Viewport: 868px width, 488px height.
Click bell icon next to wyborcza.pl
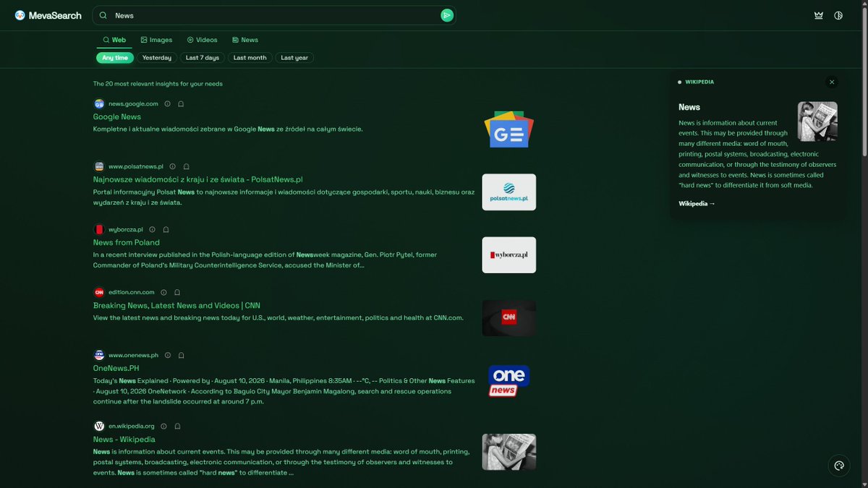[166, 229]
